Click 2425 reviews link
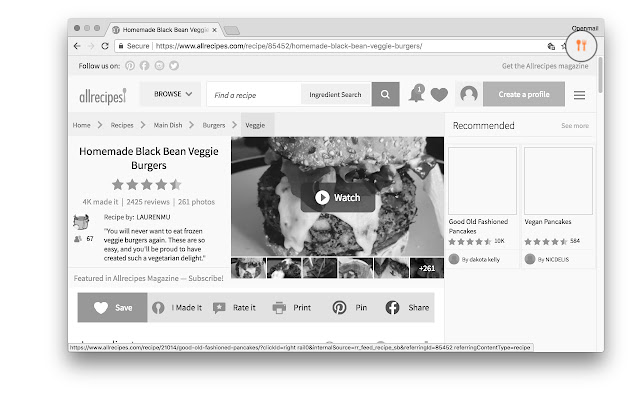 (x=148, y=202)
